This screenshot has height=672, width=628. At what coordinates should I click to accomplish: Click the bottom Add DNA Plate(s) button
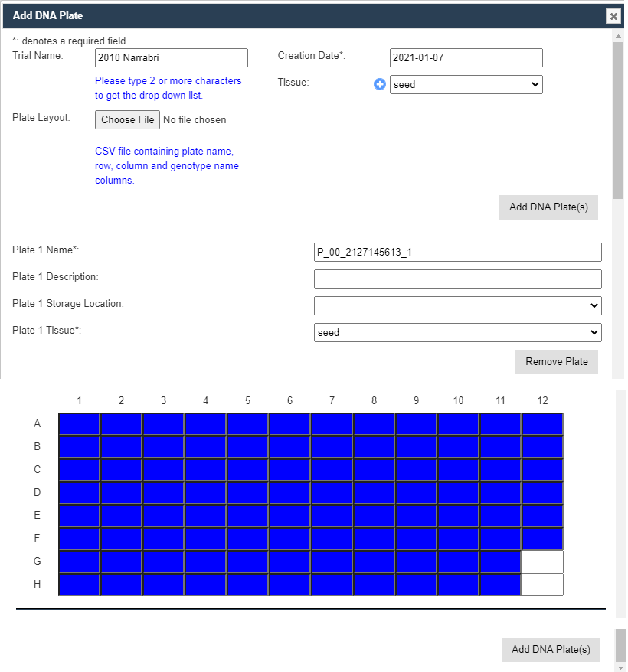tap(551, 649)
